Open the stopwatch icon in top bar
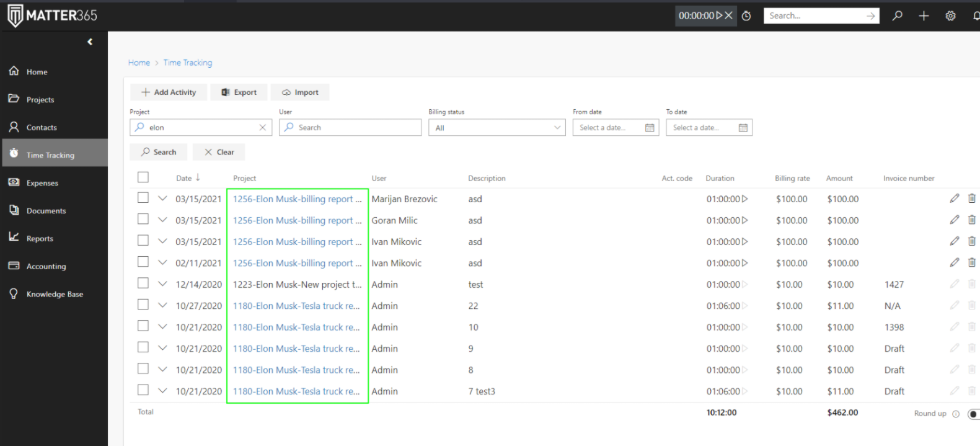The image size is (980, 446). click(746, 16)
